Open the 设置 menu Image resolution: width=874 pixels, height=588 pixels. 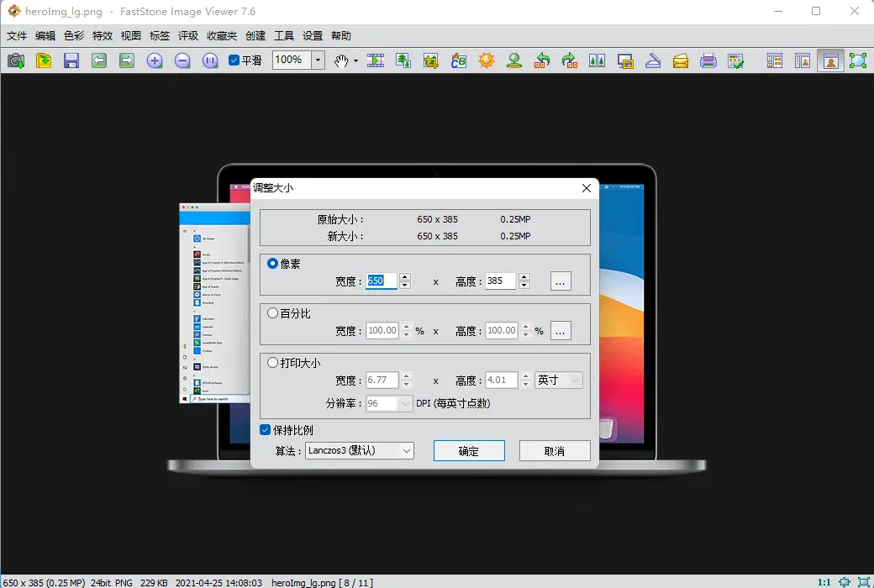(313, 35)
